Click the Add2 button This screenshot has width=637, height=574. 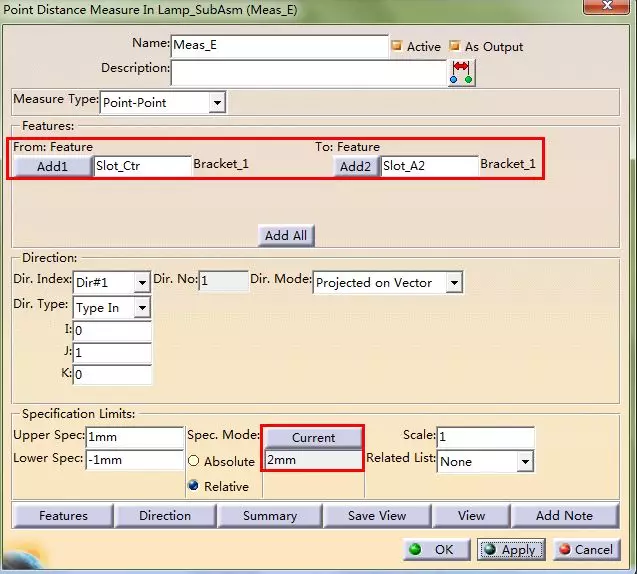tap(355, 166)
